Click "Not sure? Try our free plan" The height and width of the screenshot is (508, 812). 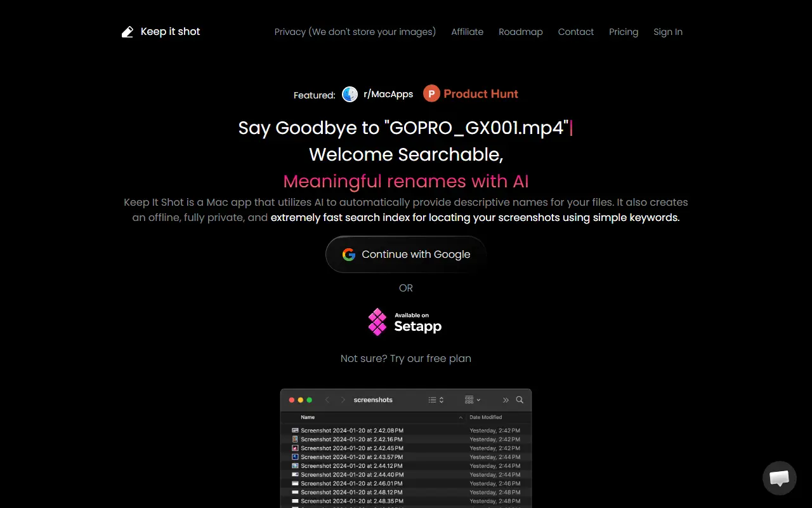pyautogui.click(x=406, y=359)
